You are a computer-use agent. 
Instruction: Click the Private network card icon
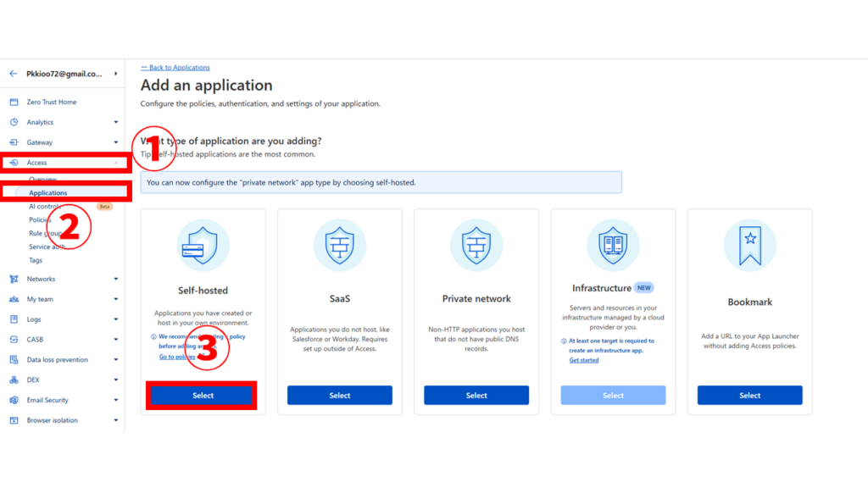point(476,245)
